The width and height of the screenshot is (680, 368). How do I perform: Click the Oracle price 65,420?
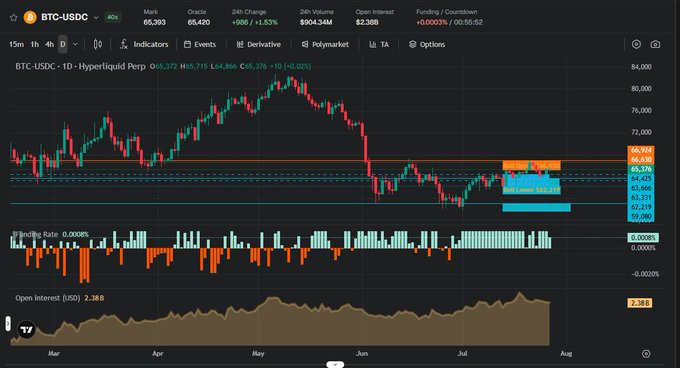(x=199, y=22)
